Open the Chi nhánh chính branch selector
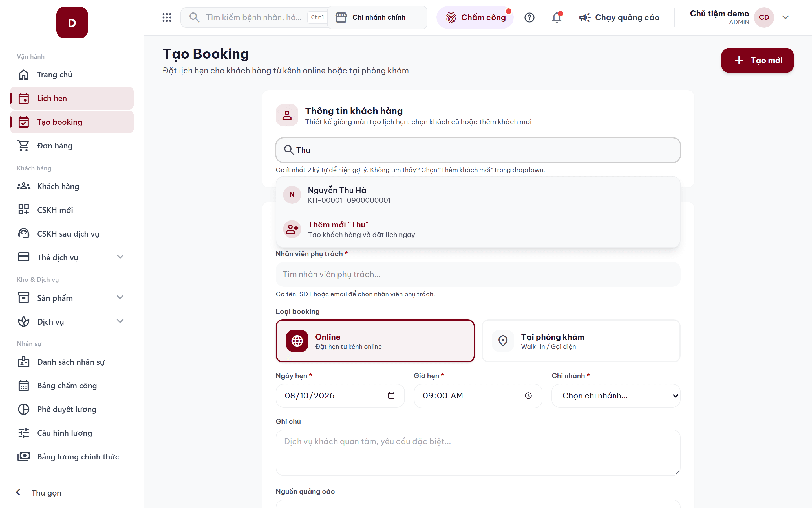This screenshot has width=812, height=508. click(x=377, y=17)
